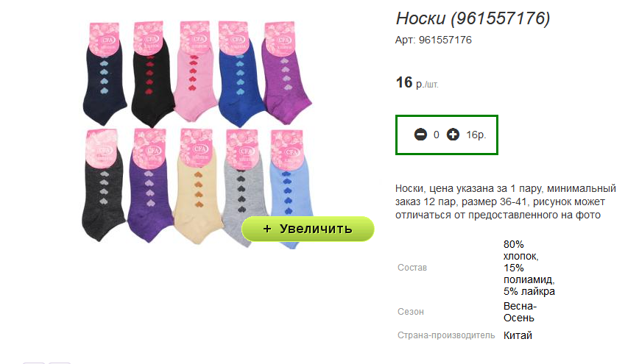Select the quantity value 0 field

tap(437, 135)
